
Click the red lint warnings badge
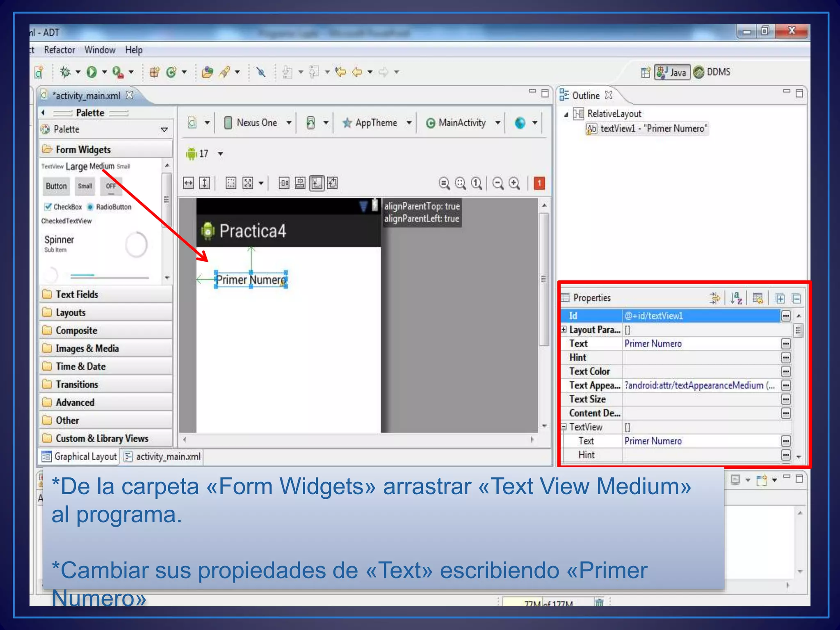coord(539,183)
